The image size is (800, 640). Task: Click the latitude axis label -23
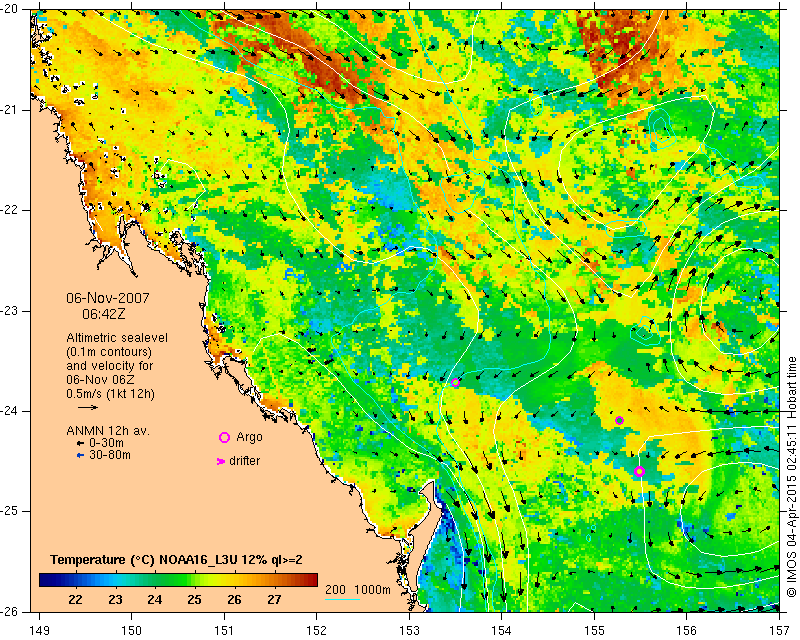click(10, 311)
